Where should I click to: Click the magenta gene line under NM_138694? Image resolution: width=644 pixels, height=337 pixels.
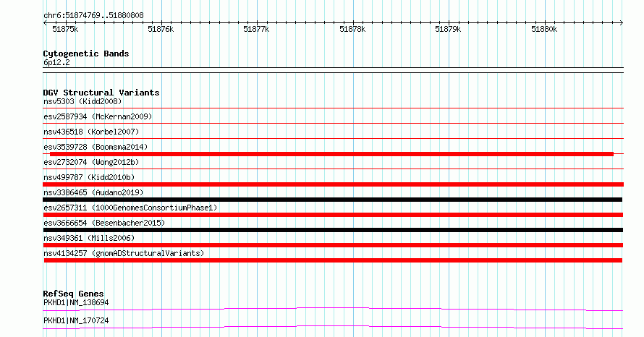[333, 309]
